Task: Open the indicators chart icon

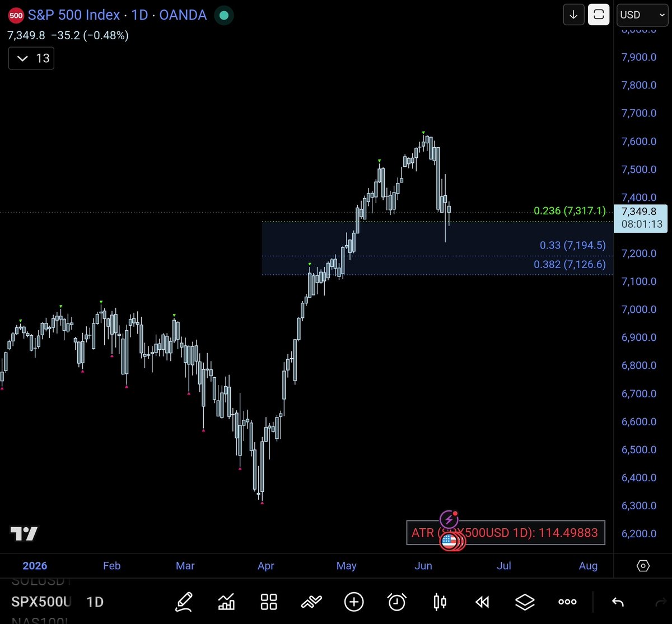Action: click(226, 602)
